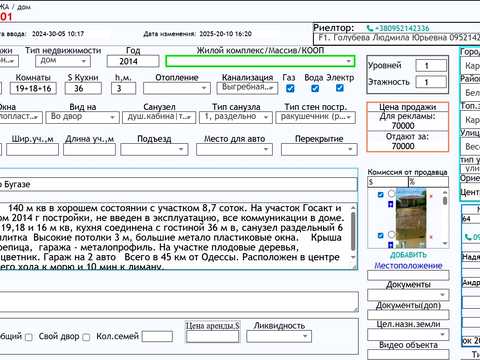Image resolution: width=480 pixels, height=360 pixels.
Task: Click the h,м. ceiling height field
Action: coord(123,88)
